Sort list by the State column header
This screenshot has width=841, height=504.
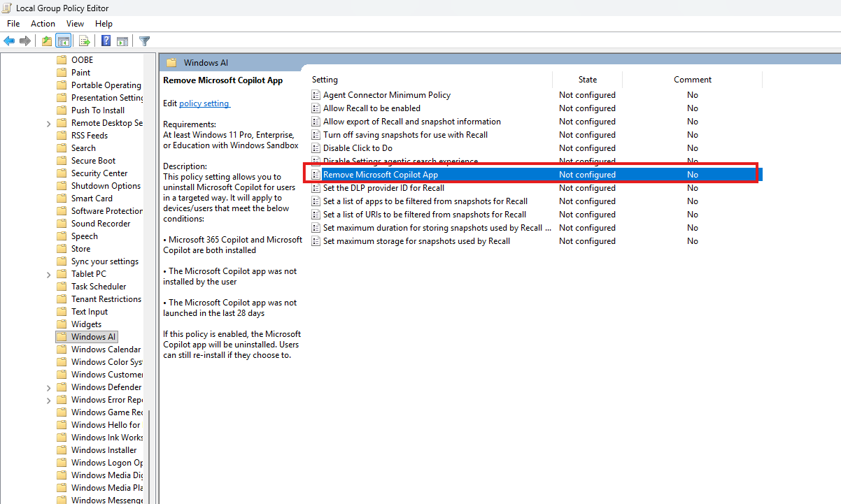point(587,80)
